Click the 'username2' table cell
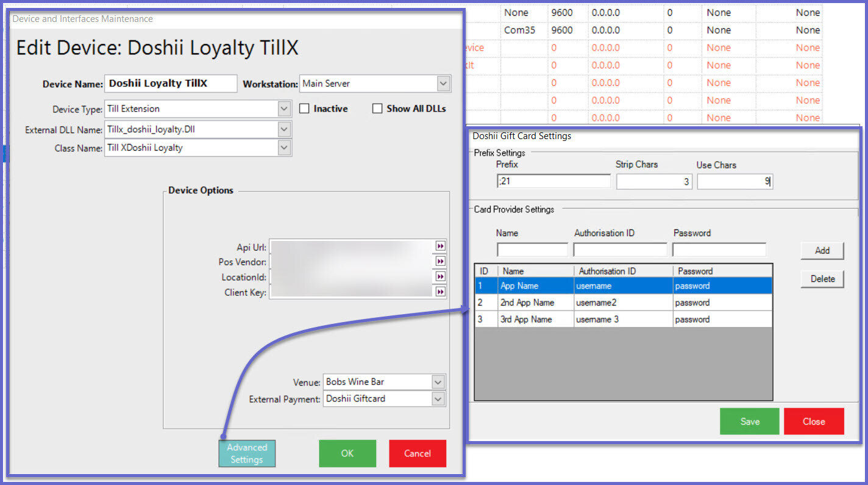This screenshot has height=485, width=868. tap(623, 303)
